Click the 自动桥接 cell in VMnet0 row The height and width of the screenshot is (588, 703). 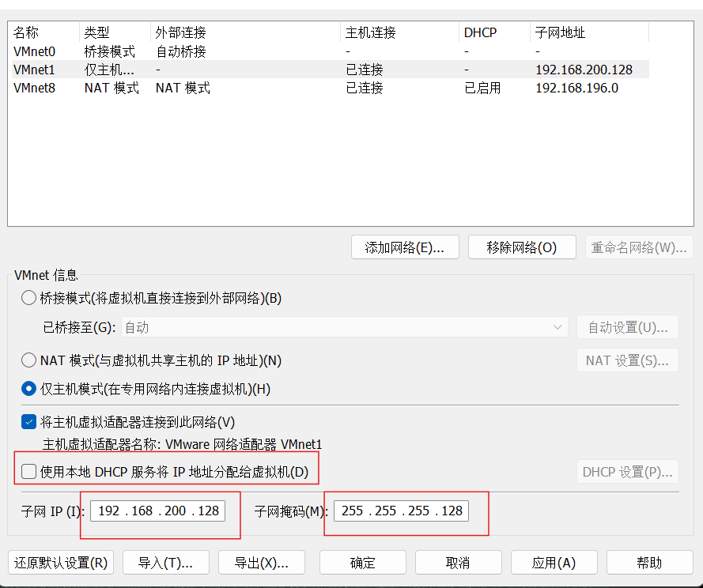click(180, 51)
